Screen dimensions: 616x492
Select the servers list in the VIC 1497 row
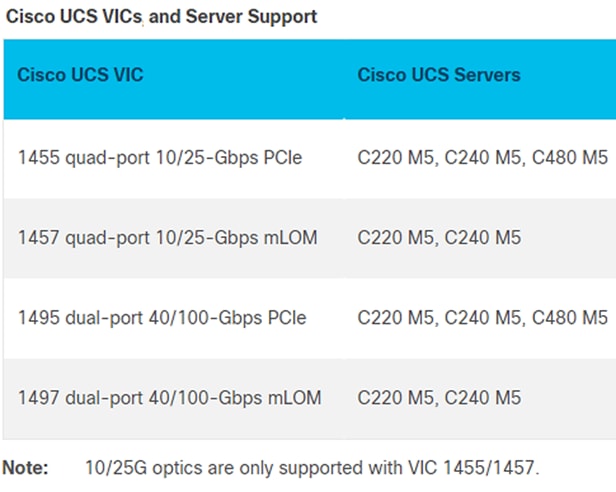(x=439, y=398)
